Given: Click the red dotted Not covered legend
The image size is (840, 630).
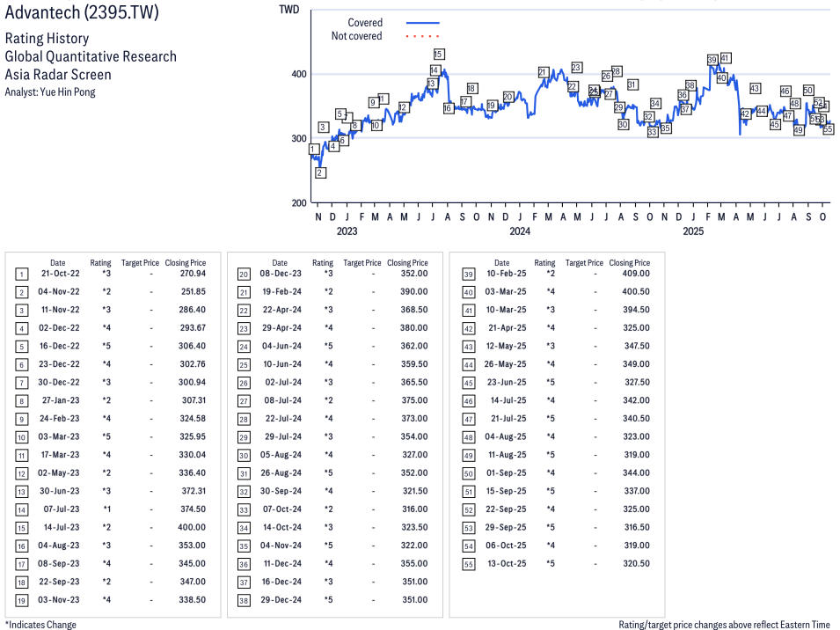Looking at the screenshot, I should pos(423,36).
